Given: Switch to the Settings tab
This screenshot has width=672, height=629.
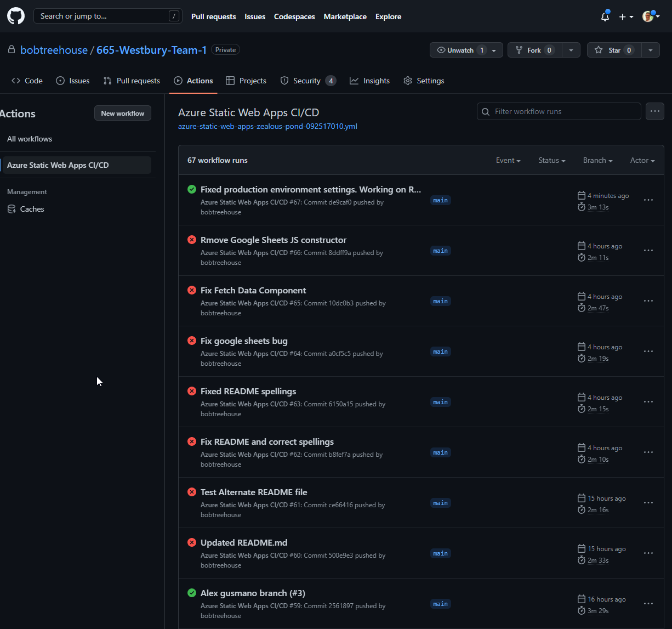Looking at the screenshot, I should point(424,81).
